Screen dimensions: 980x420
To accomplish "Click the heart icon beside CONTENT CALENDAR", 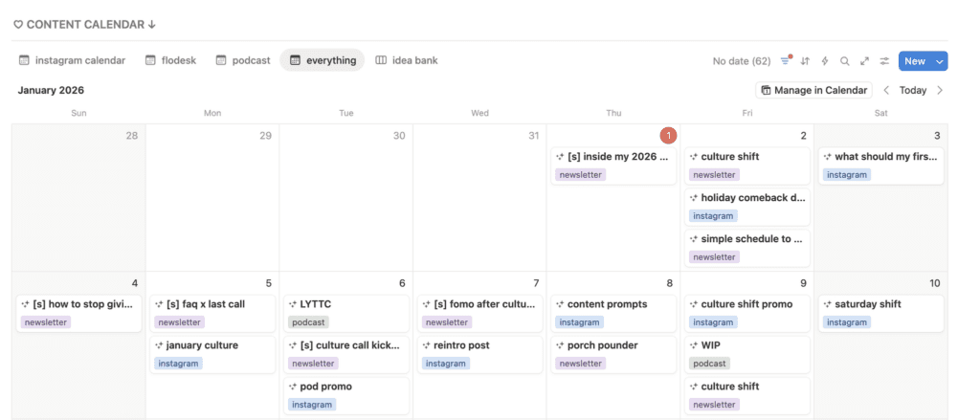I will (18, 24).
